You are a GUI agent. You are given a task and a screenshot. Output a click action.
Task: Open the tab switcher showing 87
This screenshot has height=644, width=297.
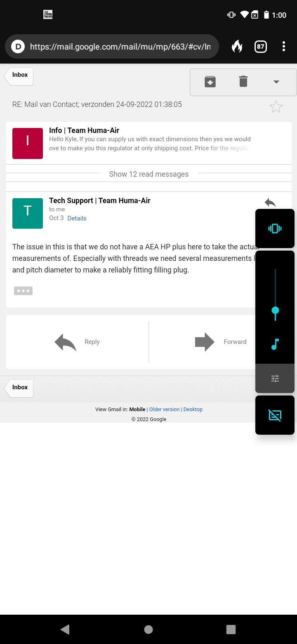click(x=260, y=47)
